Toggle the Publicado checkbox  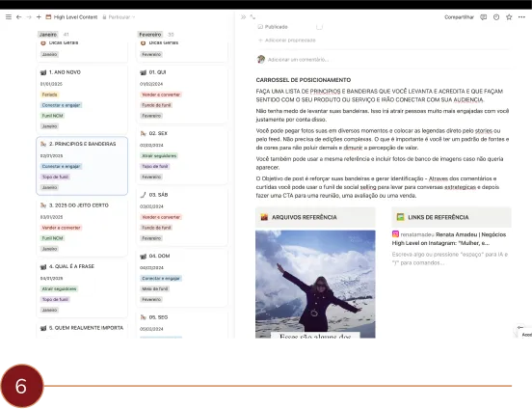(319, 27)
